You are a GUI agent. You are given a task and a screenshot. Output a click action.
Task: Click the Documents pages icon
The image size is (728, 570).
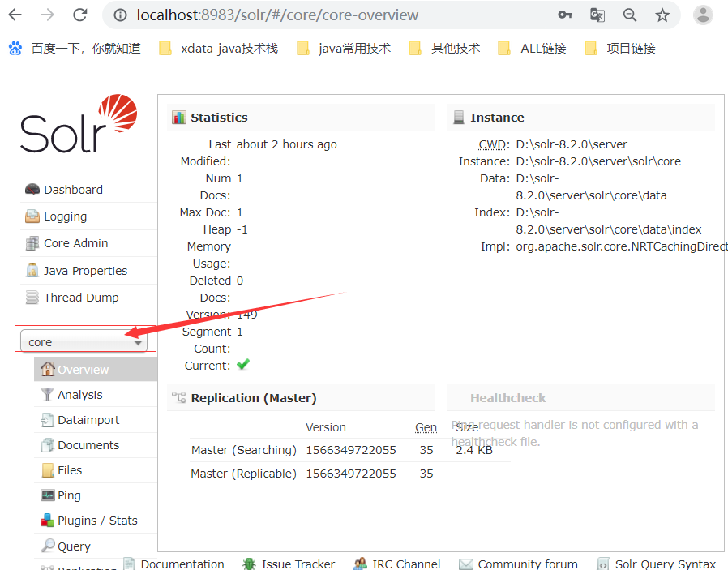47,445
